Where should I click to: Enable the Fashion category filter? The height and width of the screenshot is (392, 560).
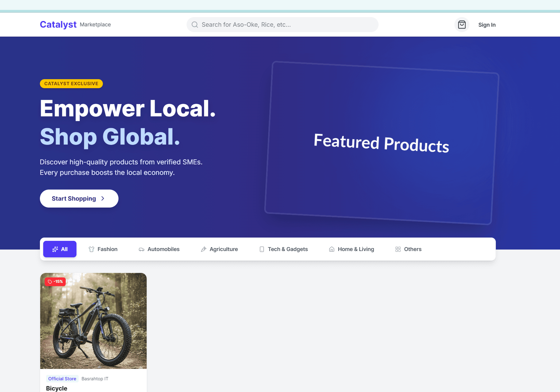point(103,249)
